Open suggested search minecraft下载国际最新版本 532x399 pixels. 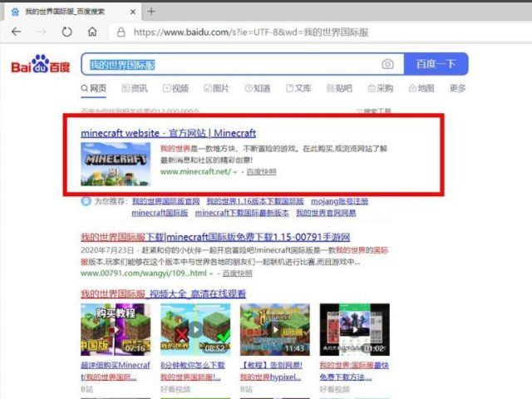pos(242,213)
